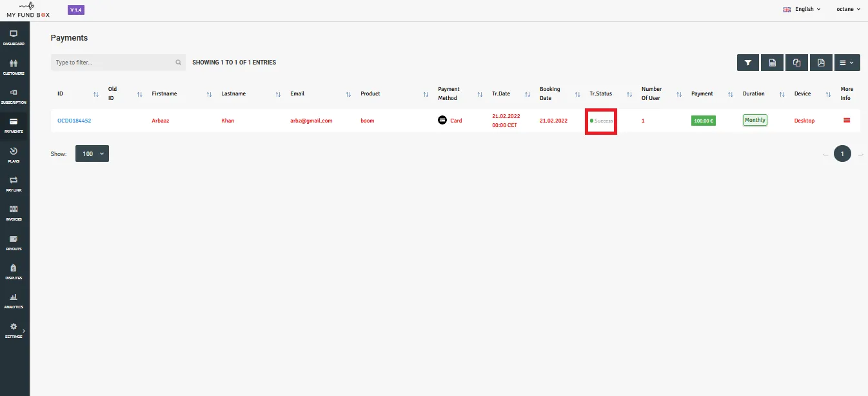Sort by Payment column arrows
The height and width of the screenshot is (396, 868).
731,94
